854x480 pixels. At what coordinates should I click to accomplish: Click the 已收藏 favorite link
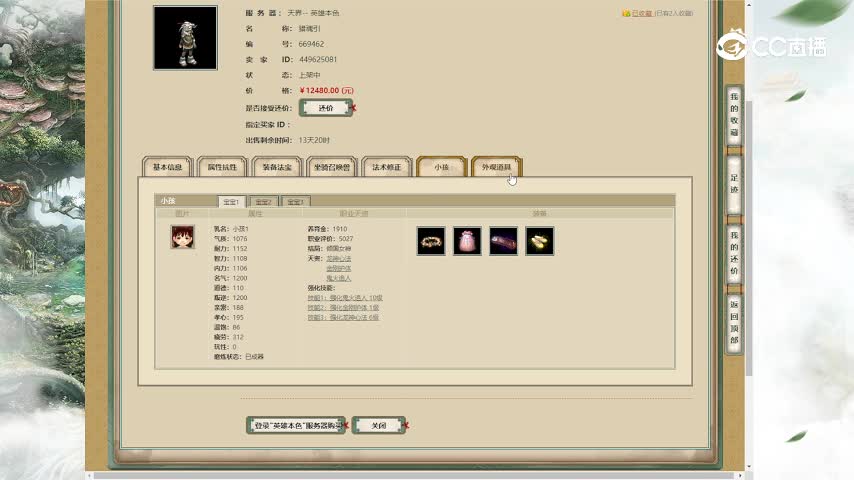click(642, 13)
